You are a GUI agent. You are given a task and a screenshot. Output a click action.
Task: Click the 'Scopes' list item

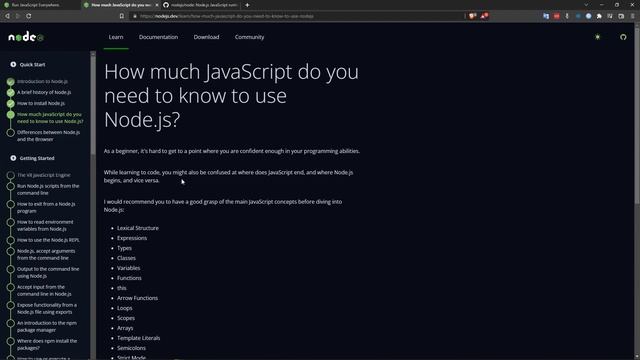click(x=126, y=318)
